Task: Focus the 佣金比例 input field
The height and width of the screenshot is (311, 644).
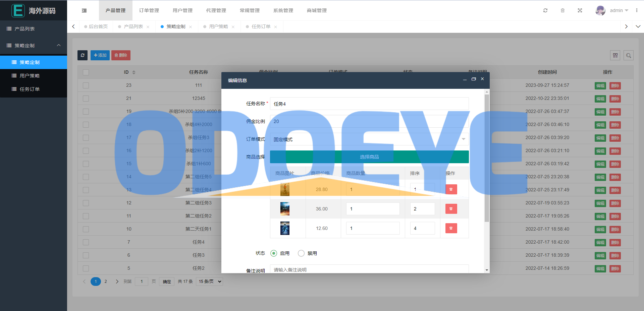Action: pyautogui.click(x=369, y=121)
